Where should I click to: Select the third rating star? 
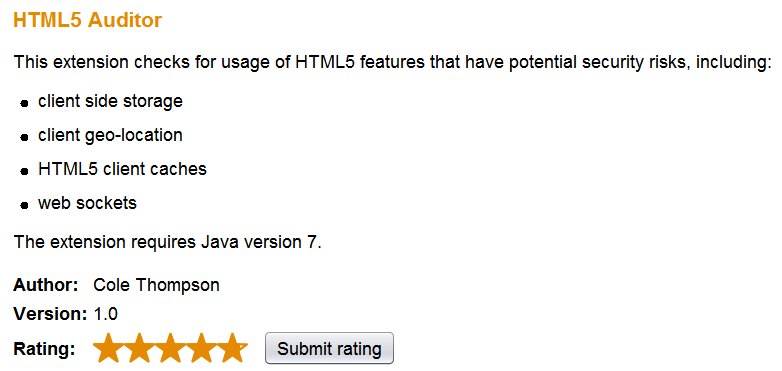pos(170,348)
